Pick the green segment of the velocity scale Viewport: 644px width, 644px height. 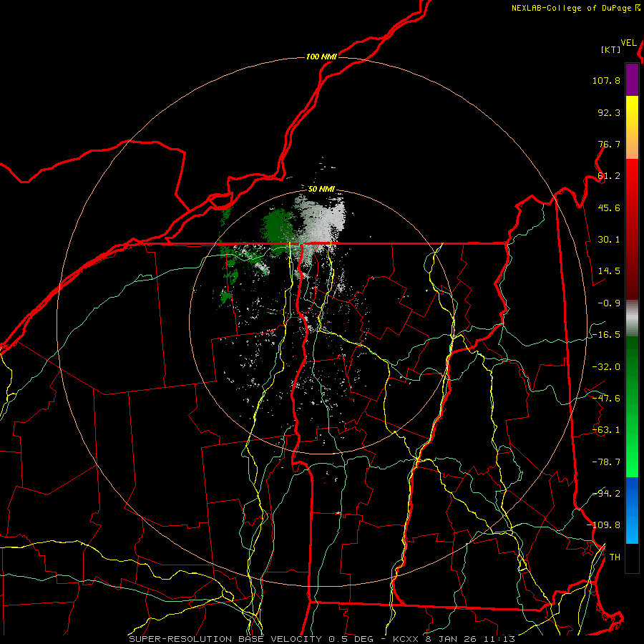pos(632,406)
